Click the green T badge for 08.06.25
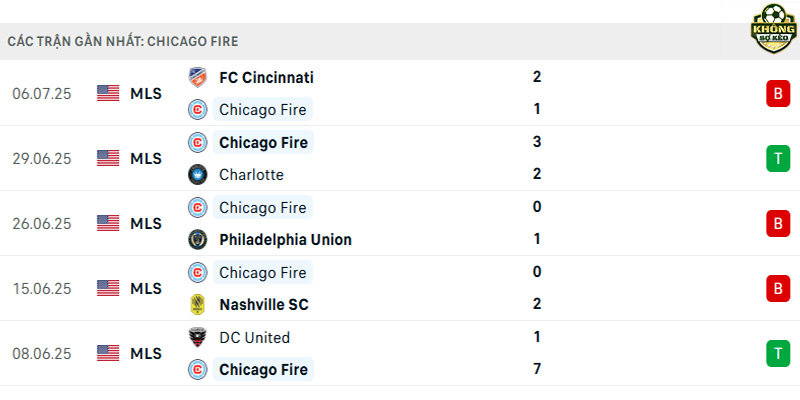800x400 pixels. (778, 354)
